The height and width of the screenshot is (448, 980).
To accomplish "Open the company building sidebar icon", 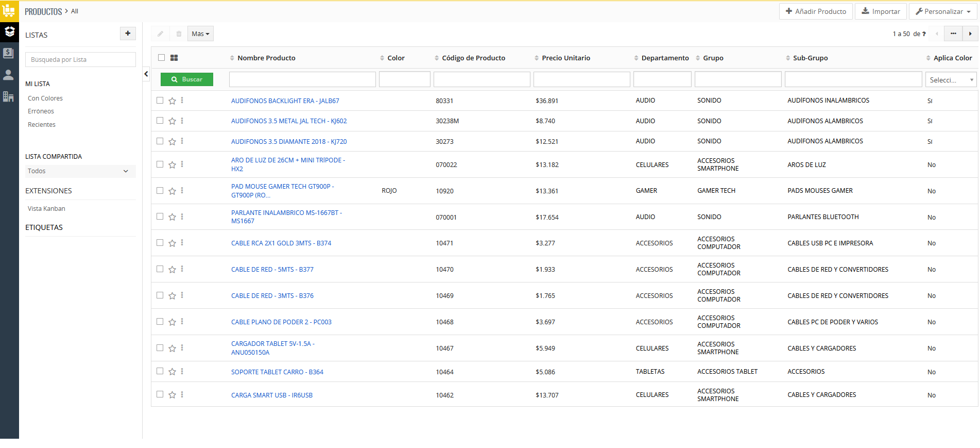I will [x=8, y=96].
